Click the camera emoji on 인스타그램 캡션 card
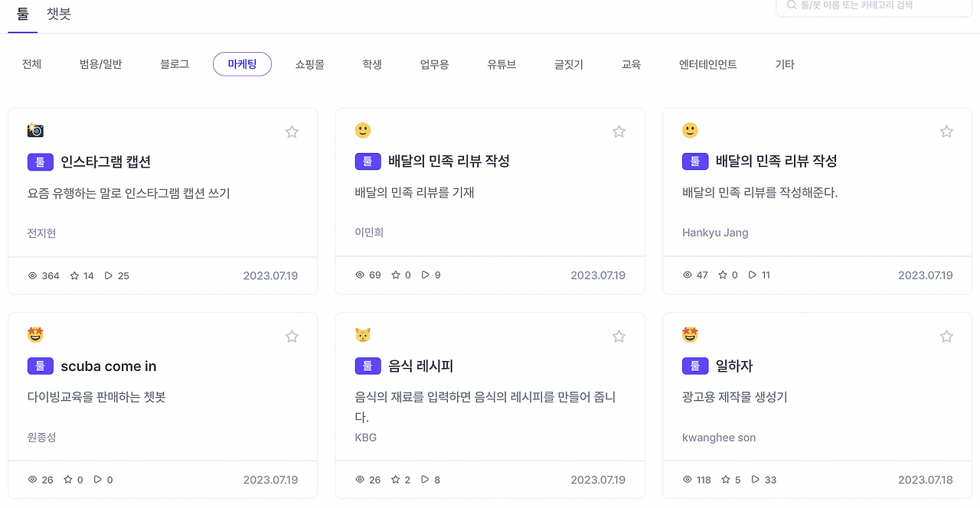The image size is (980, 508). 35,130
